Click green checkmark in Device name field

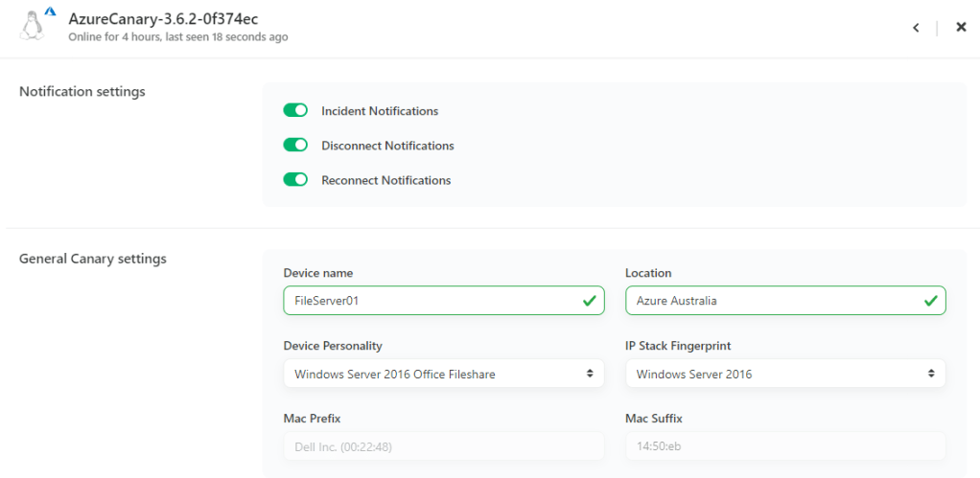click(x=589, y=301)
